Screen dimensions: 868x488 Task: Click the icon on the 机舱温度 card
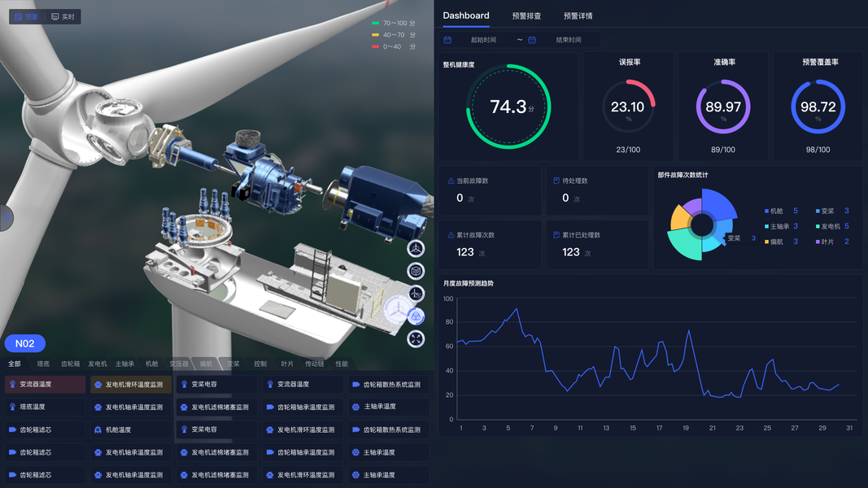(x=98, y=429)
